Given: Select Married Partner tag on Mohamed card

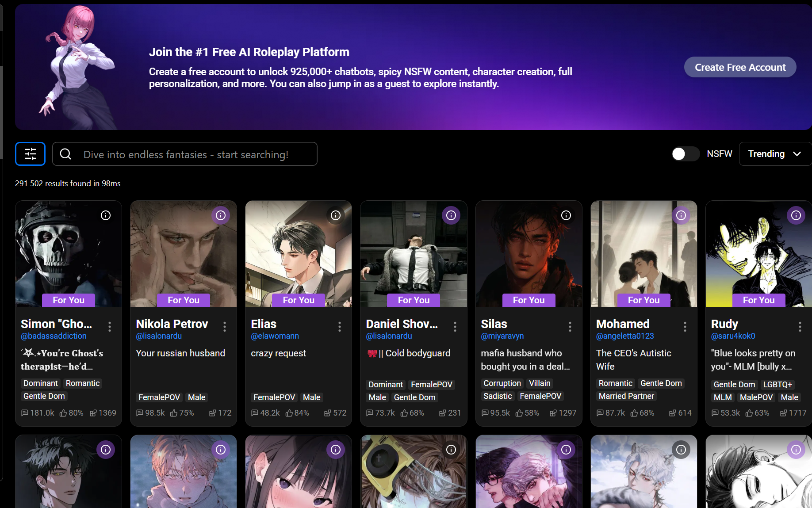Looking at the screenshot, I should [626, 396].
